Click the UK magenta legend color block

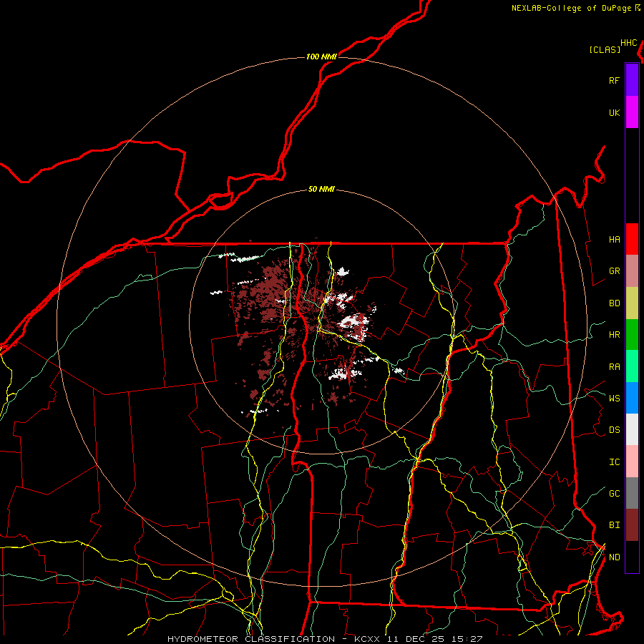coord(632,112)
